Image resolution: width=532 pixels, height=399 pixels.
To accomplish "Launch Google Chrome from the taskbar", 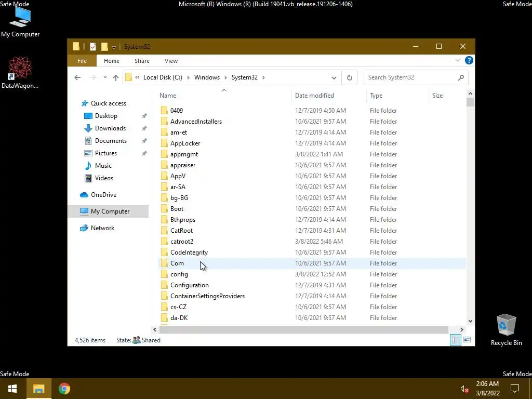I will point(64,389).
